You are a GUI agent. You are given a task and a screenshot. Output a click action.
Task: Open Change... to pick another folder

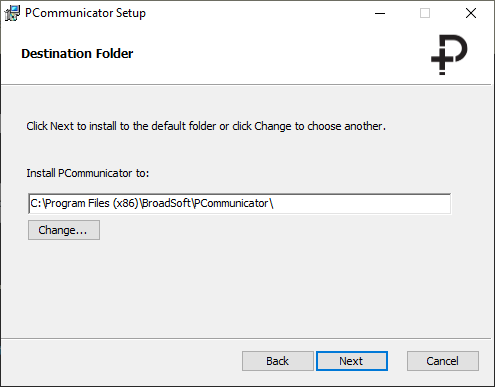click(64, 230)
